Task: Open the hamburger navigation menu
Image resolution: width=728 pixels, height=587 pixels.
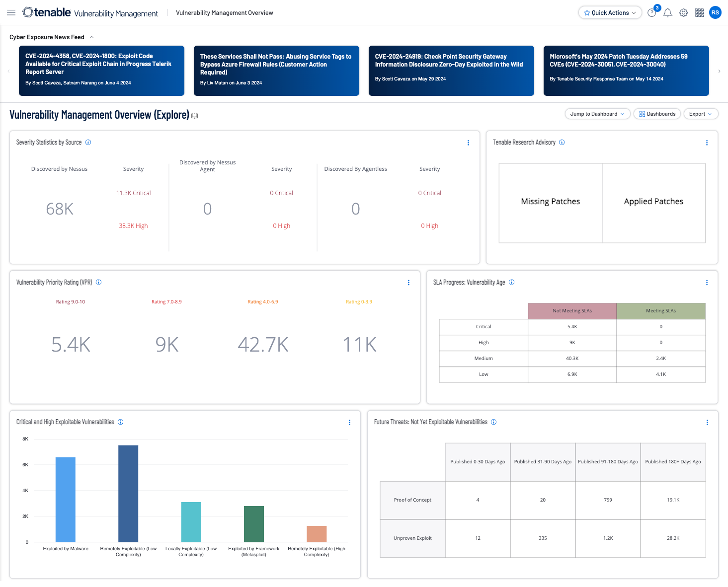Action: [x=11, y=13]
